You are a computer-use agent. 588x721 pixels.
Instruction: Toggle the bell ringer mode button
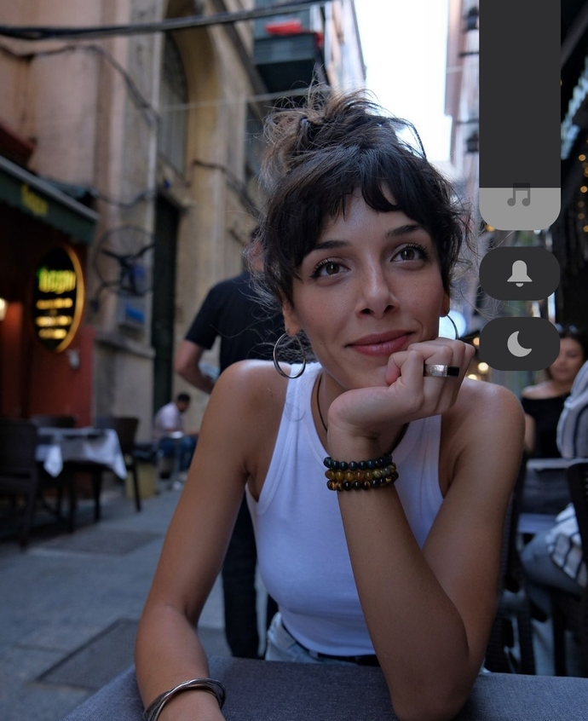tap(520, 274)
